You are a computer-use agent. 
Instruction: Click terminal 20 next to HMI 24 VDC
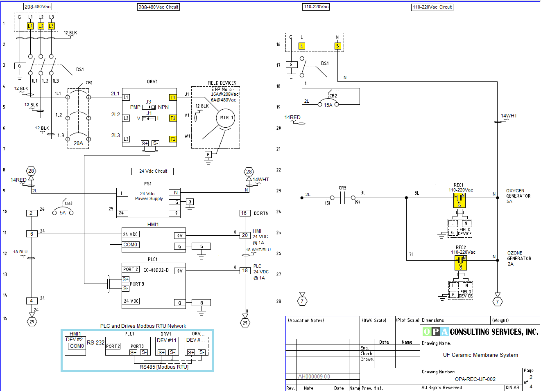coord(245,235)
